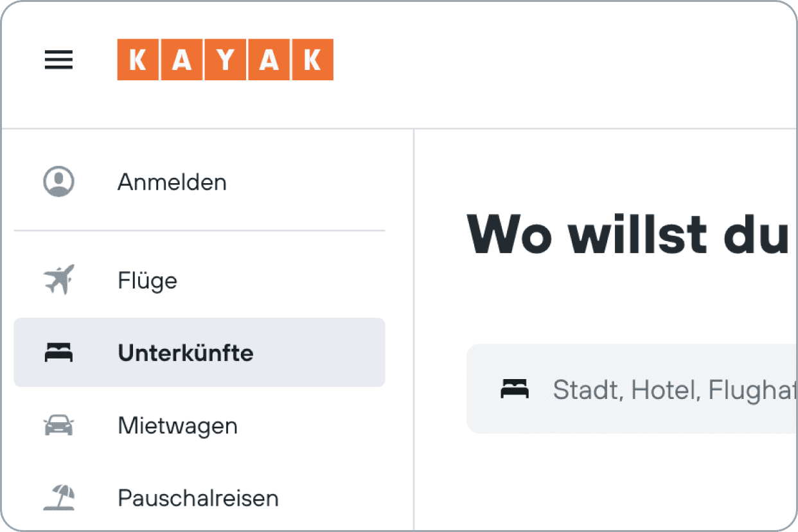
Task: Click the beach umbrella icon for Pauschalreisen
Action: (58, 498)
